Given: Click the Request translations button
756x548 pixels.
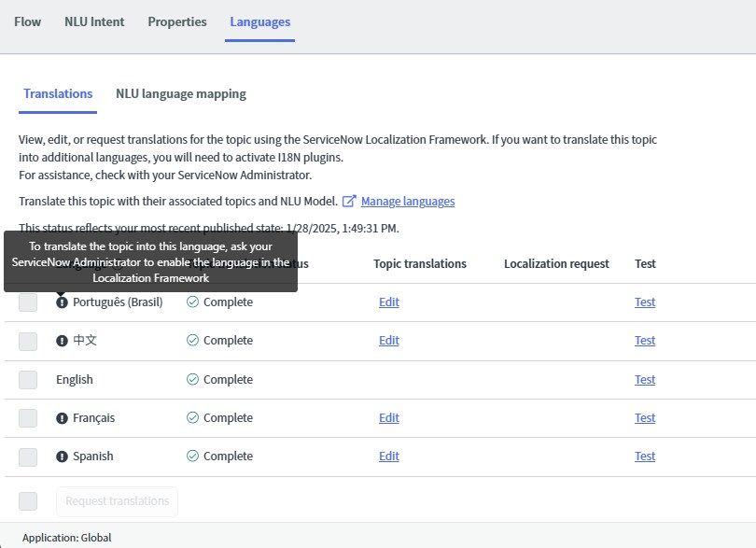Looking at the screenshot, I should [118, 501].
